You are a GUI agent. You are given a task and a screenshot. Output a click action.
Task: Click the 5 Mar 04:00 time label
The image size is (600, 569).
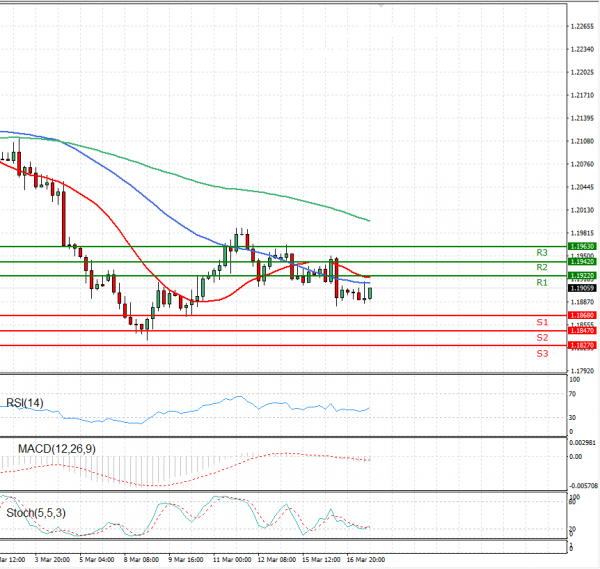(x=96, y=560)
